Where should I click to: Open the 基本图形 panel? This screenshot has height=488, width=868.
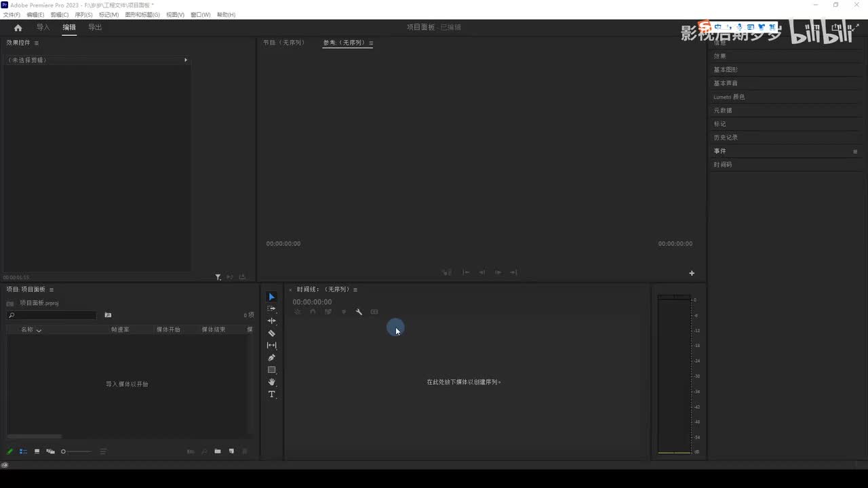726,70
